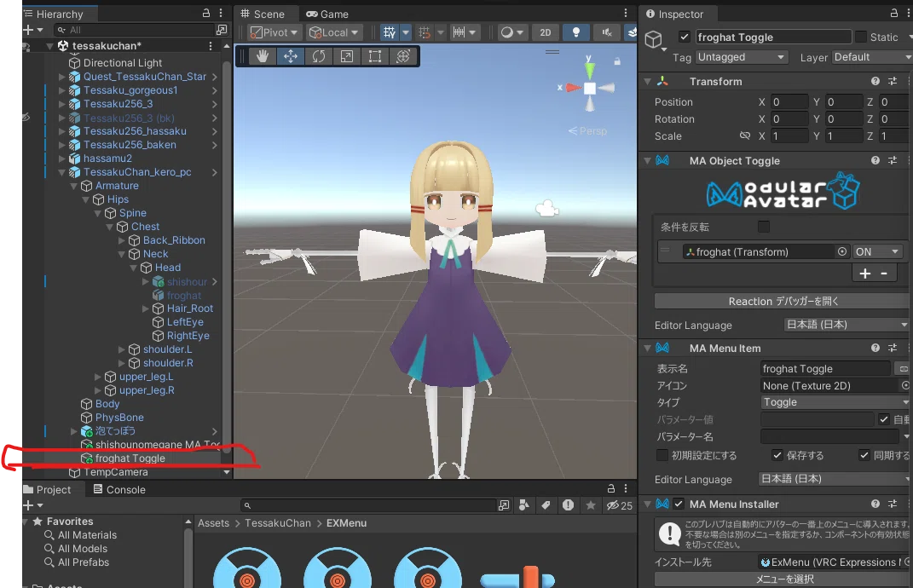Select the Rect transform tool
913x588 pixels.
coord(375,56)
